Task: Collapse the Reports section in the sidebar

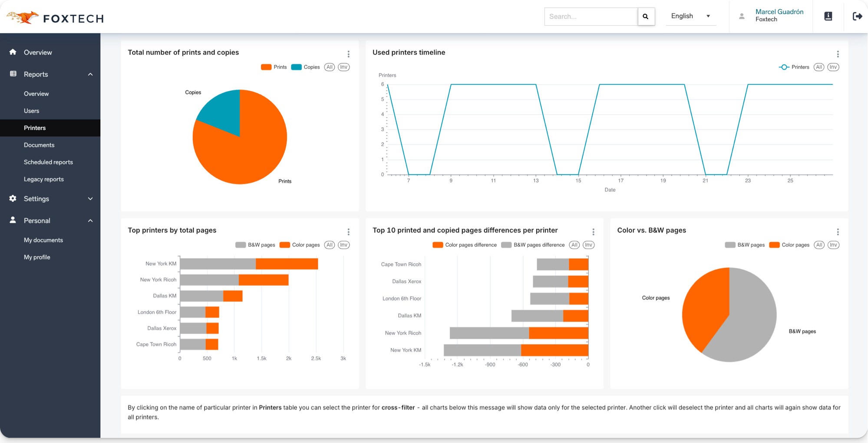Action: (x=50, y=74)
